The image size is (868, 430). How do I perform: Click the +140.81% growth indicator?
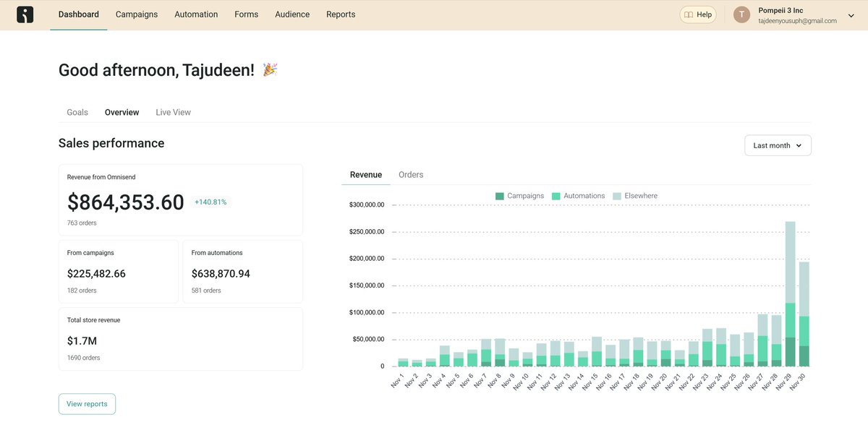[x=210, y=202]
